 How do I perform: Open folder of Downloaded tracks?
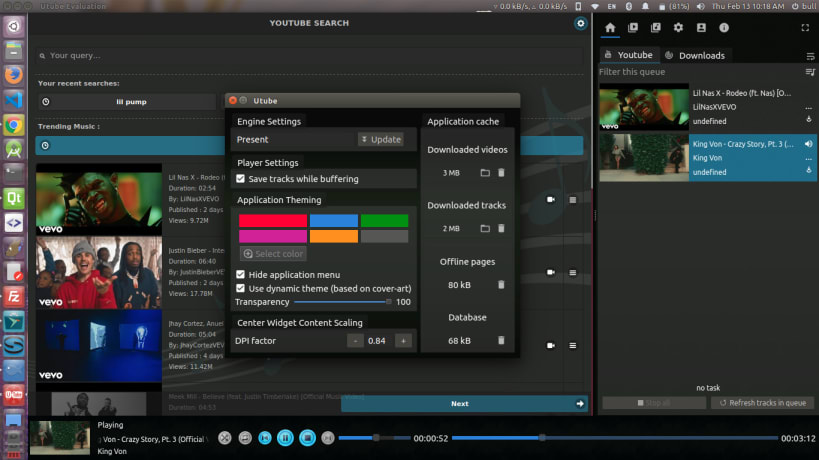point(485,228)
